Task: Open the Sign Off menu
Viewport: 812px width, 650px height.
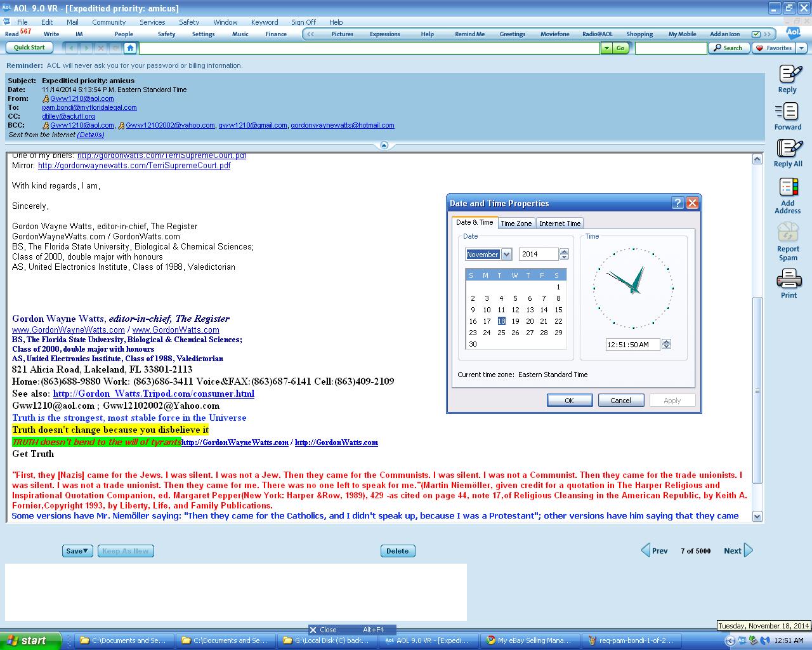Action: coord(303,22)
